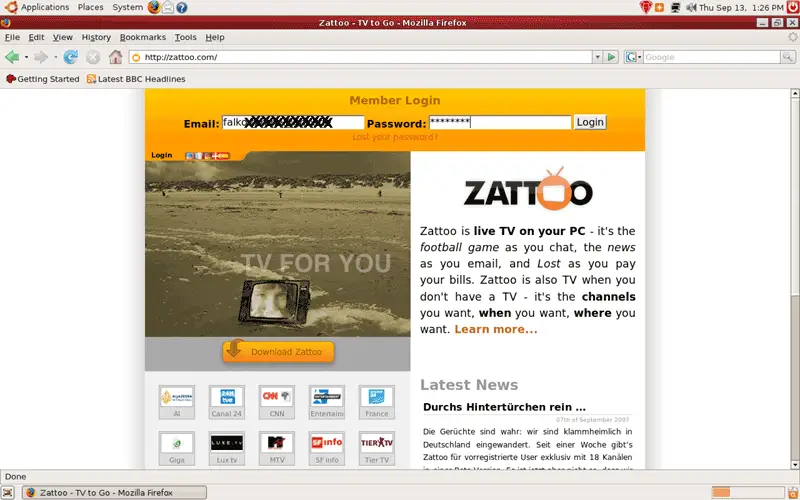This screenshot has height=500, width=800.
Task: Expand the URL history dropdown arrow
Action: tap(597, 57)
